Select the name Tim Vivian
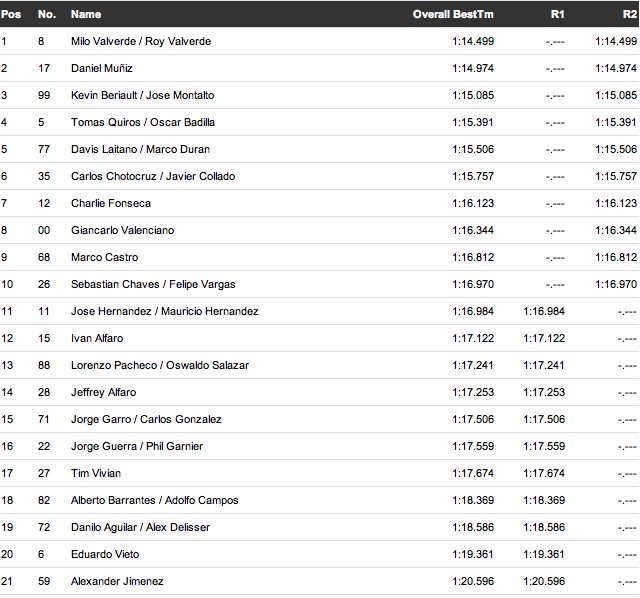The height and width of the screenshot is (598, 640). [x=96, y=473]
